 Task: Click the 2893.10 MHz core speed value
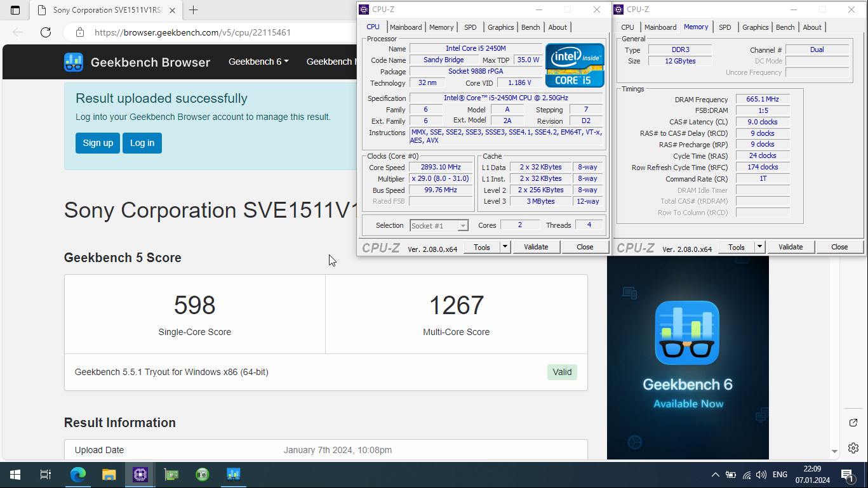[441, 167]
